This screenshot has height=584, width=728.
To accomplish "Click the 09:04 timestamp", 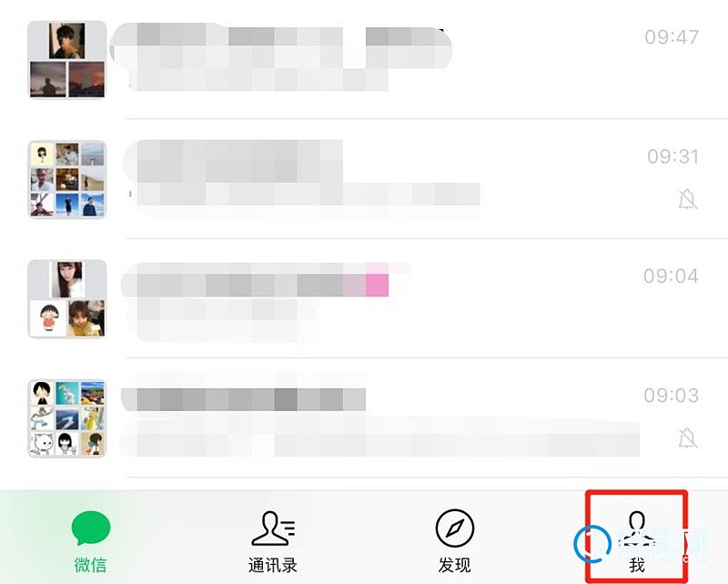I will pyautogui.click(x=672, y=277).
